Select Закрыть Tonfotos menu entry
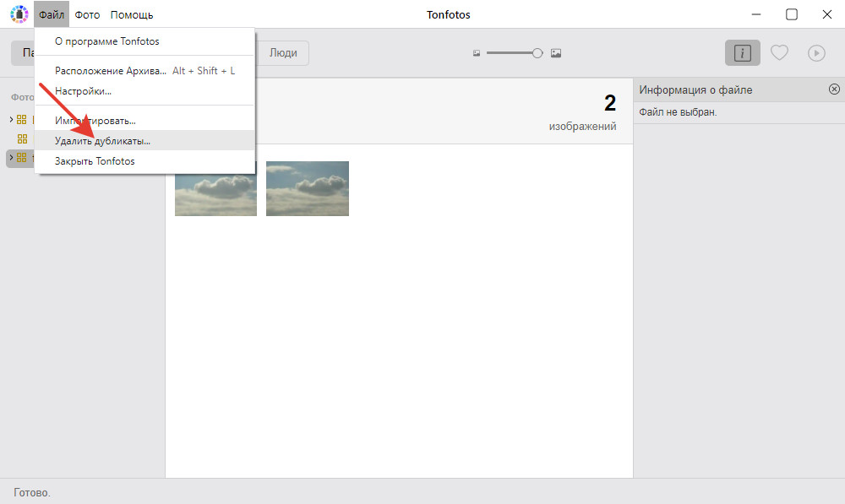 pos(144,161)
